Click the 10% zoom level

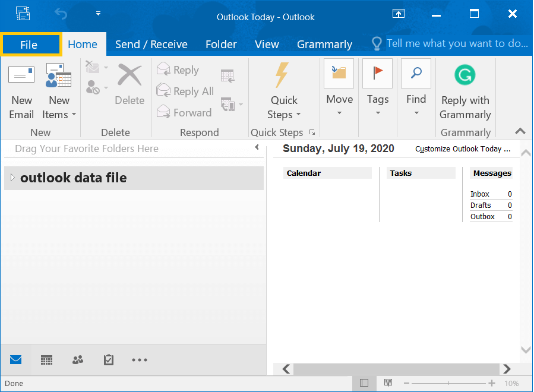click(x=511, y=384)
